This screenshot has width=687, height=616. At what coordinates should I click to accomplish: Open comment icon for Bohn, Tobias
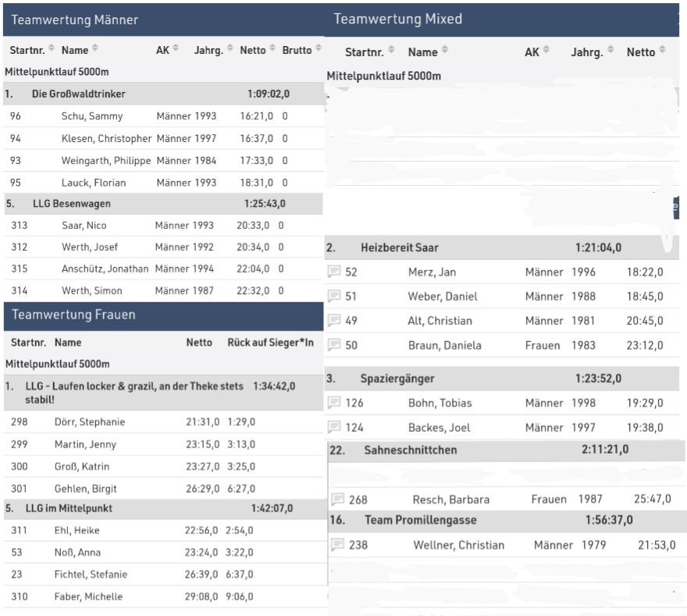click(335, 403)
